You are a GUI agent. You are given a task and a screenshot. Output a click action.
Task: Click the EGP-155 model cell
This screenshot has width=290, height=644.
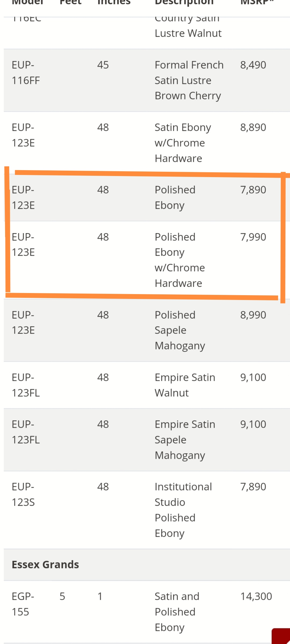click(23, 604)
